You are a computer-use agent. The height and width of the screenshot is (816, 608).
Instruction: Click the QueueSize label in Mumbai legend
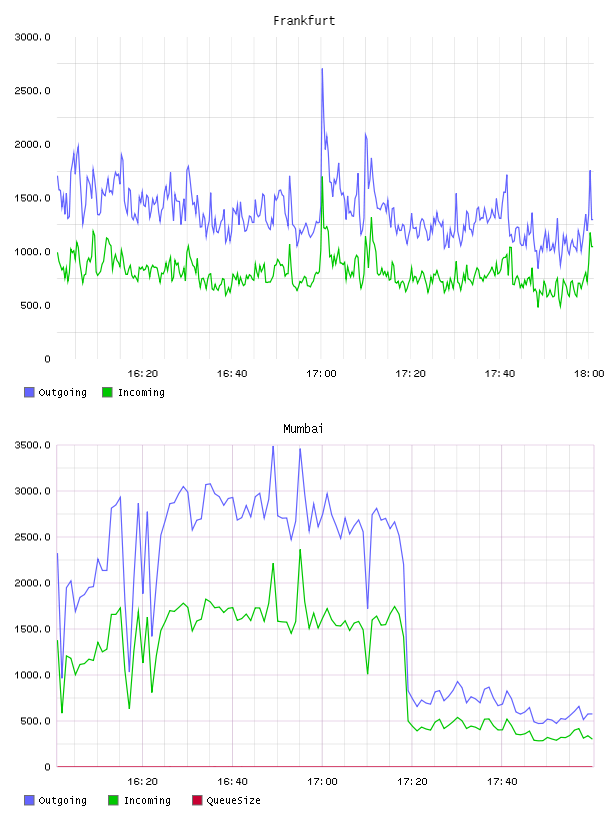(x=233, y=800)
